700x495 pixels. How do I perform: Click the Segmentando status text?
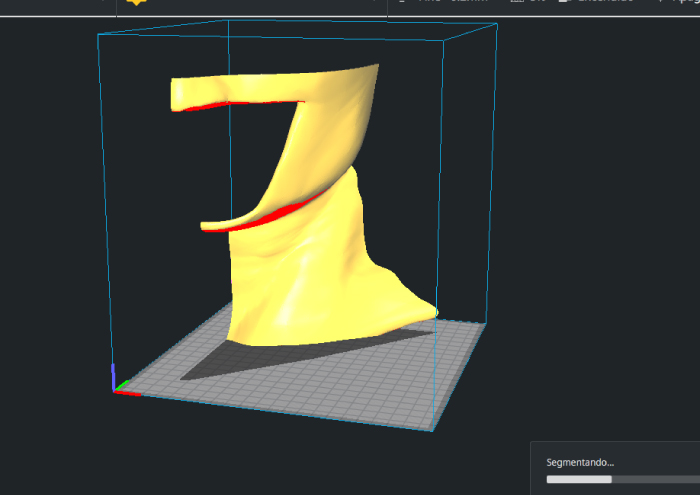(x=580, y=463)
